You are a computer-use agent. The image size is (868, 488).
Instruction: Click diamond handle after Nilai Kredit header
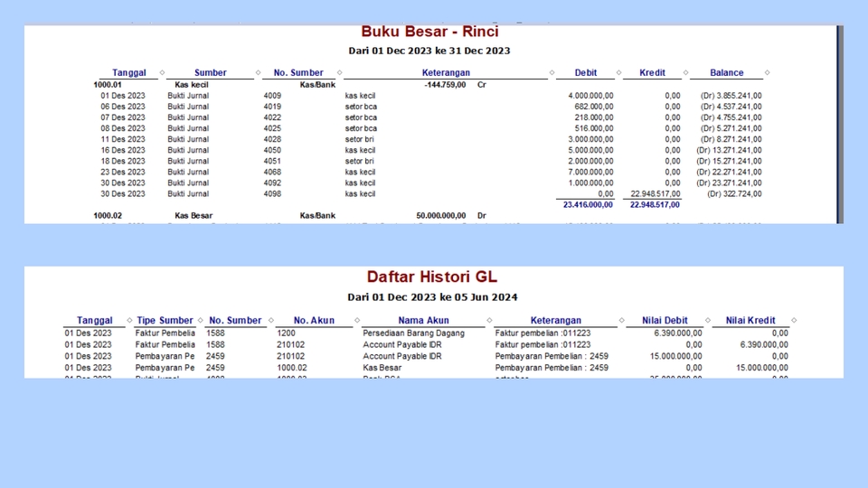[794, 320]
